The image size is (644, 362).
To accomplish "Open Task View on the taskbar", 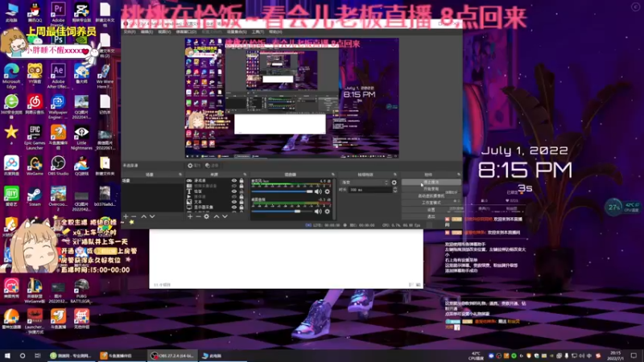I will click(x=37, y=356).
